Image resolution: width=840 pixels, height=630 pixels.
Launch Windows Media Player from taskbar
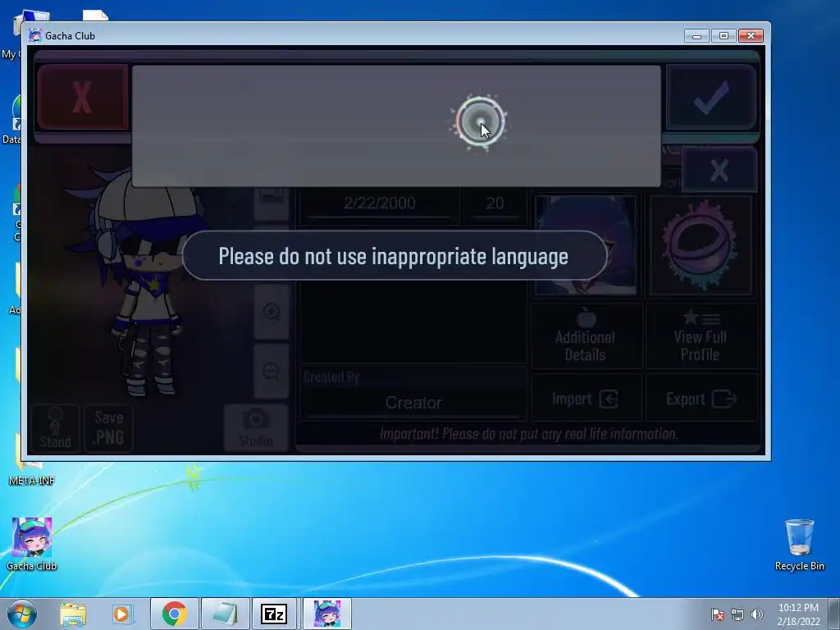122,614
